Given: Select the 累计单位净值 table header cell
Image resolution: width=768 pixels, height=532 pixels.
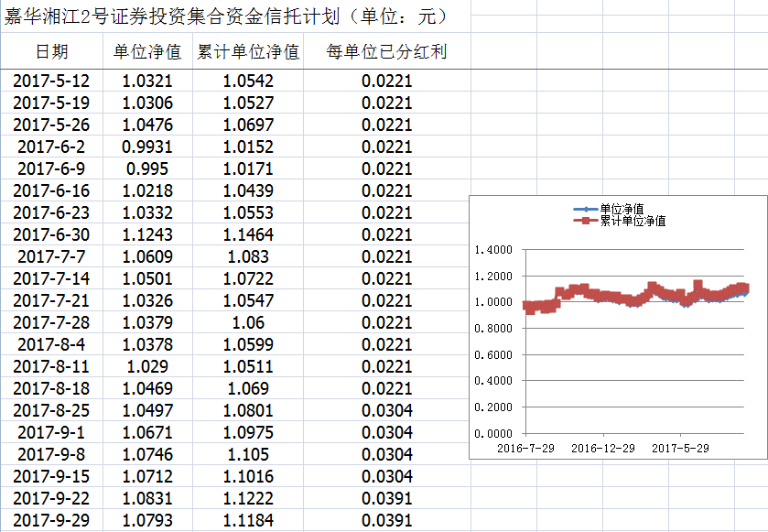Looking at the screenshot, I should click(x=248, y=51).
